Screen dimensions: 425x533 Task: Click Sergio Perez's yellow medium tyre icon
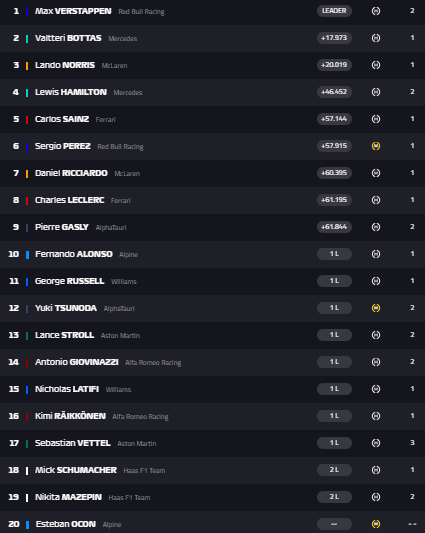point(376,146)
